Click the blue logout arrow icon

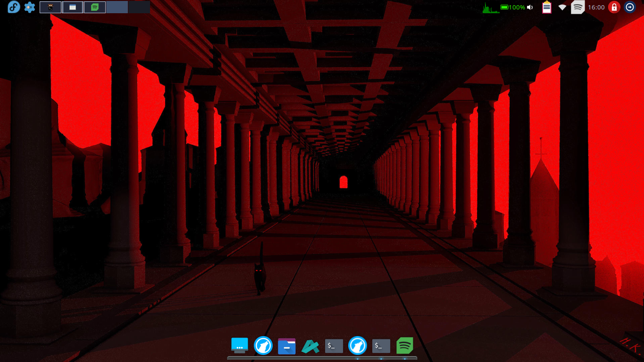pyautogui.click(x=629, y=7)
